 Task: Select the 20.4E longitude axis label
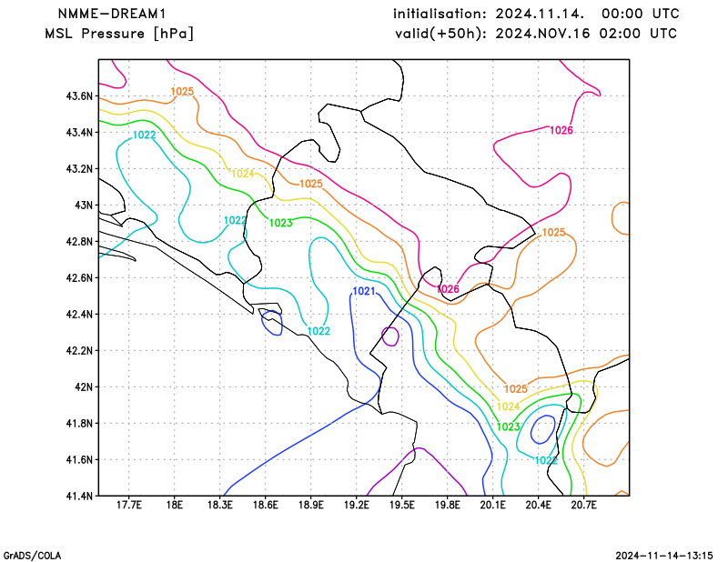538,505
